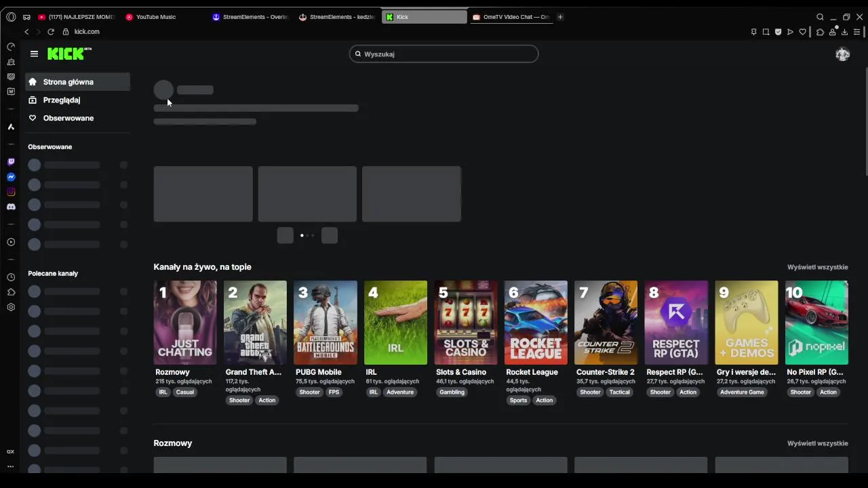This screenshot has width=868, height=488.
Task: Open the GX Control speedometer panel
Action: (11, 47)
